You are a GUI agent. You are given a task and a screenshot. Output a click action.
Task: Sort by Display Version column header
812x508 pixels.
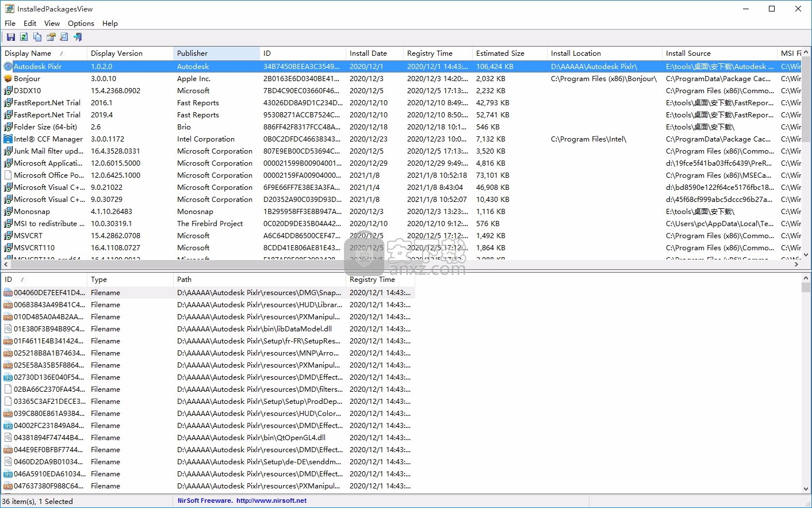130,54
